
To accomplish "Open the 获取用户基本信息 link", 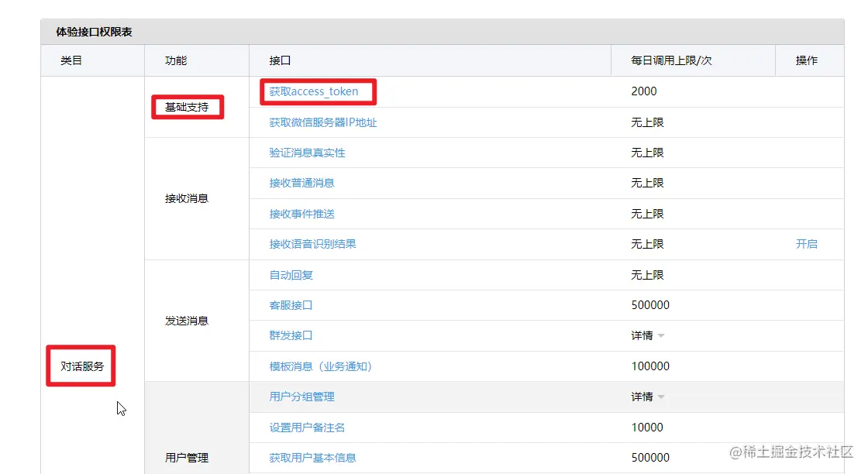I will pos(312,458).
